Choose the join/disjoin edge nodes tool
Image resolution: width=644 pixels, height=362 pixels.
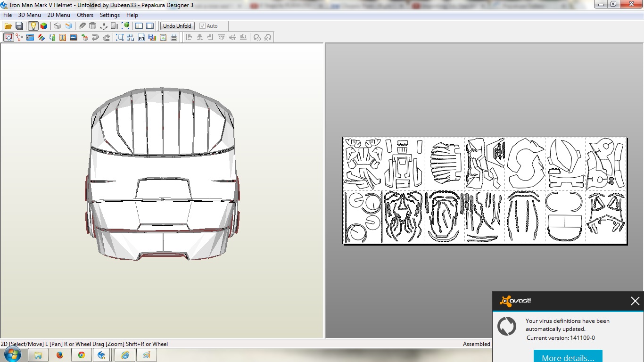(x=19, y=37)
